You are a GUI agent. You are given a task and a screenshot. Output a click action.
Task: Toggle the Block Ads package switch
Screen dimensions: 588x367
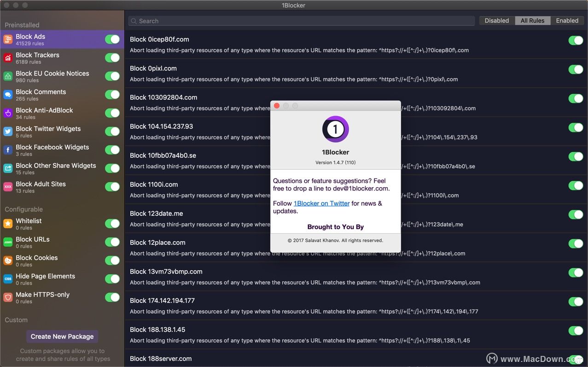112,39
